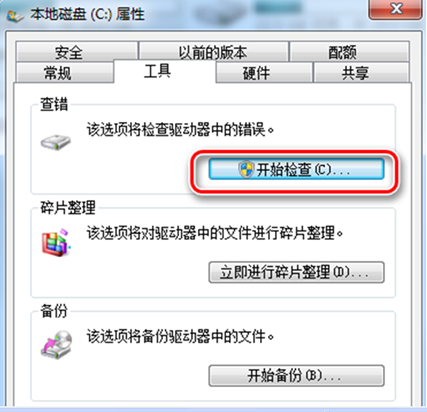The height and width of the screenshot is (412, 427).
Task: Open the 以前的版本 tab
Action: (213, 52)
